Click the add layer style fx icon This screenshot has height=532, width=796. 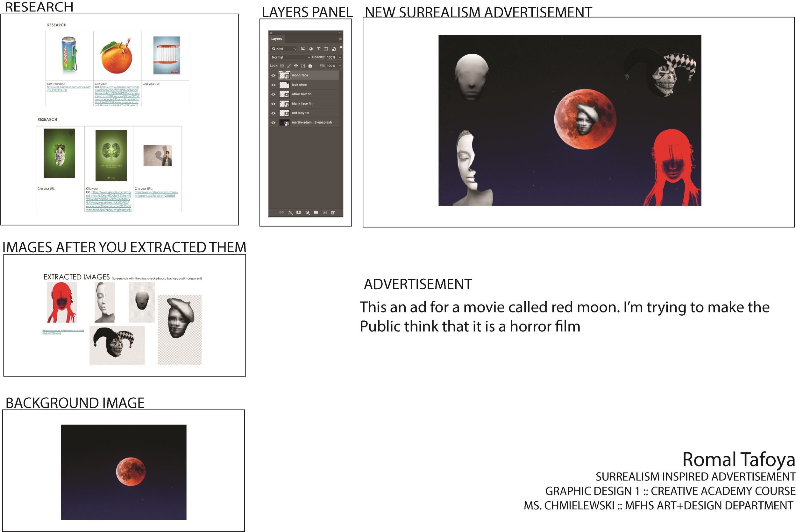coord(290,213)
